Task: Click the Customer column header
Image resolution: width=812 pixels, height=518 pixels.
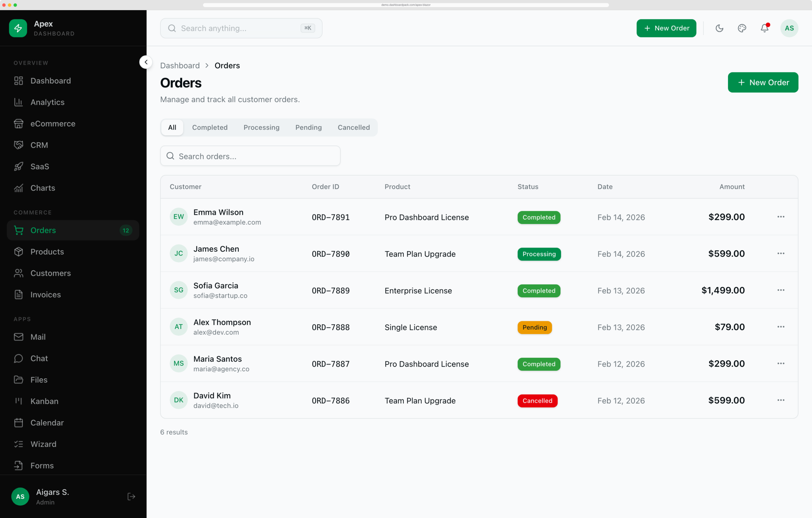Action: 186,187
